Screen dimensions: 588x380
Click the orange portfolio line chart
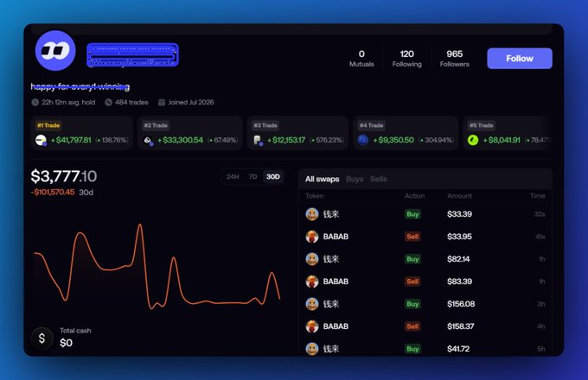tap(157, 267)
